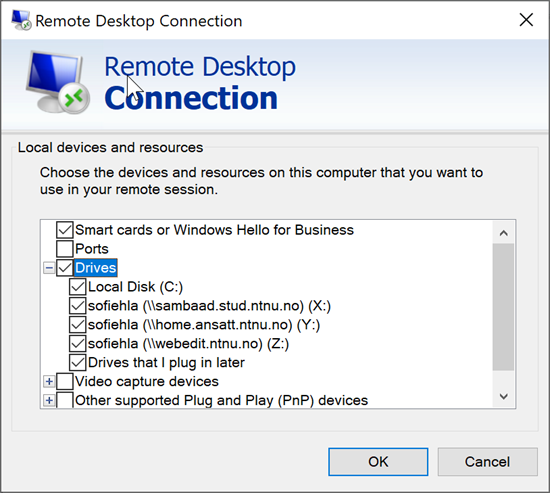Screen dimensions: 550x493
Task: Click the scrollbar up arrow
Action: 504,233
